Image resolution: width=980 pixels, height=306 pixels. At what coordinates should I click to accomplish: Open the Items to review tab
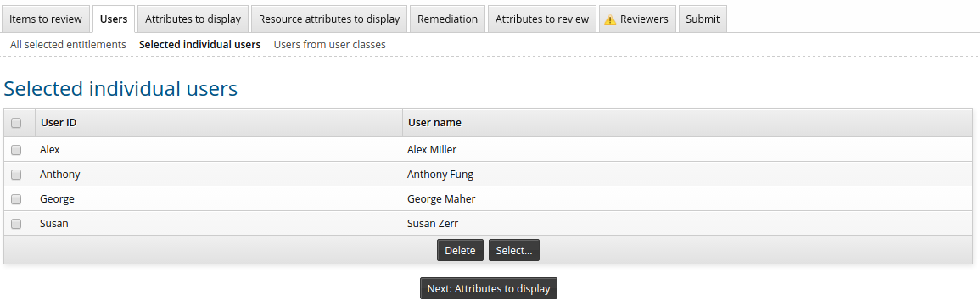(46, 19)
